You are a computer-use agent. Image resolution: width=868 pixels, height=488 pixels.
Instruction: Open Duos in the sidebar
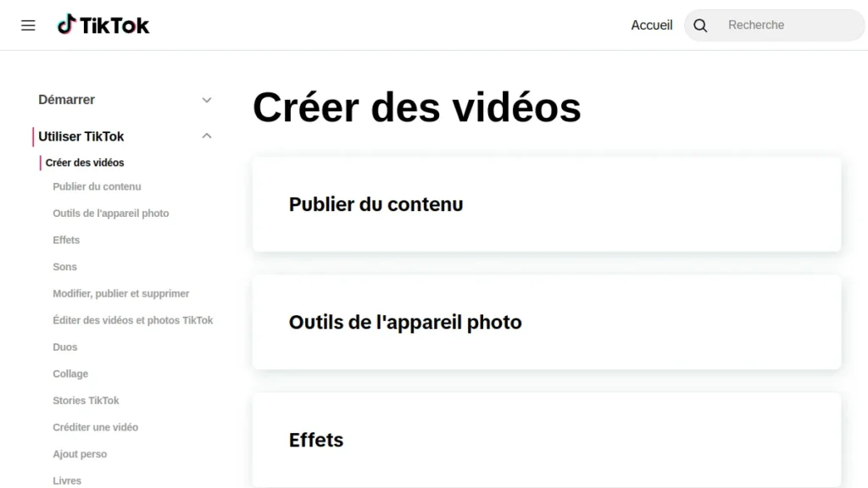click(64, 347)
